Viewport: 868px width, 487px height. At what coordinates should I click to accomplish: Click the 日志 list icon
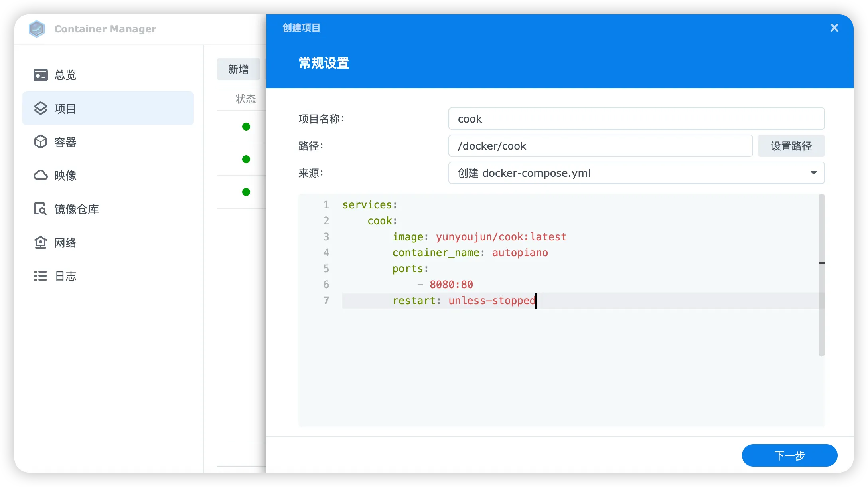(x=40, y=276)
